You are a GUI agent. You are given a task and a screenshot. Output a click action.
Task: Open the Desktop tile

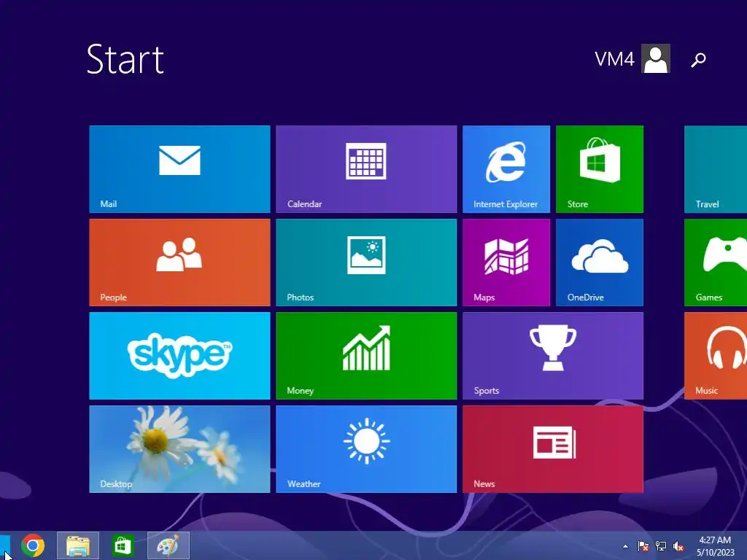[x=179, y=449]
